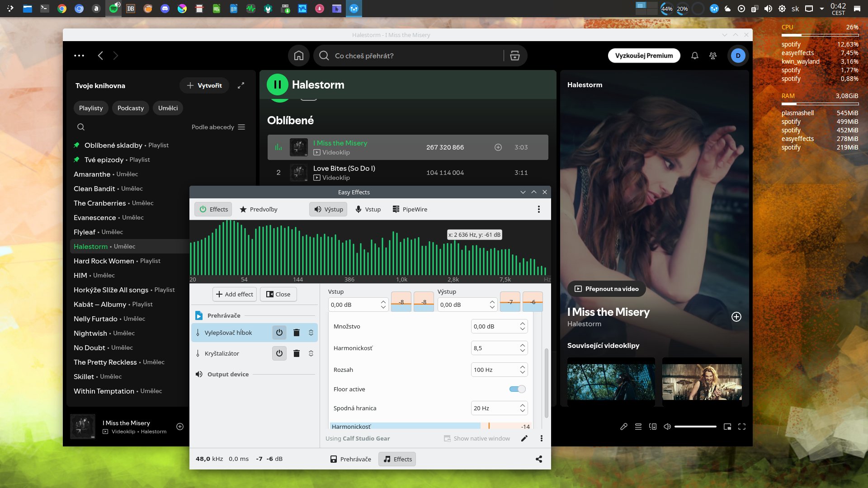
Task: Adjust Vstup 0,00 dB spinner arrows
Action: click(x=383, y=305)
